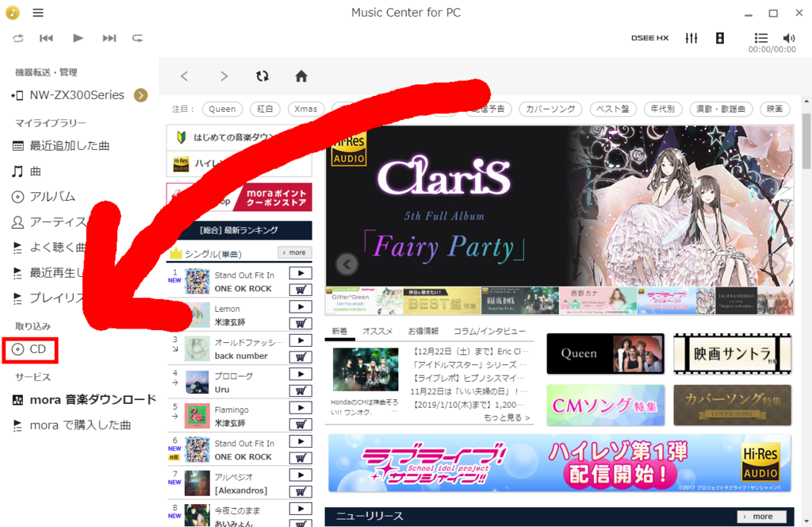The image size is (812, 527).
Task: Preview Flamingo track
Action: coord(301,408)
